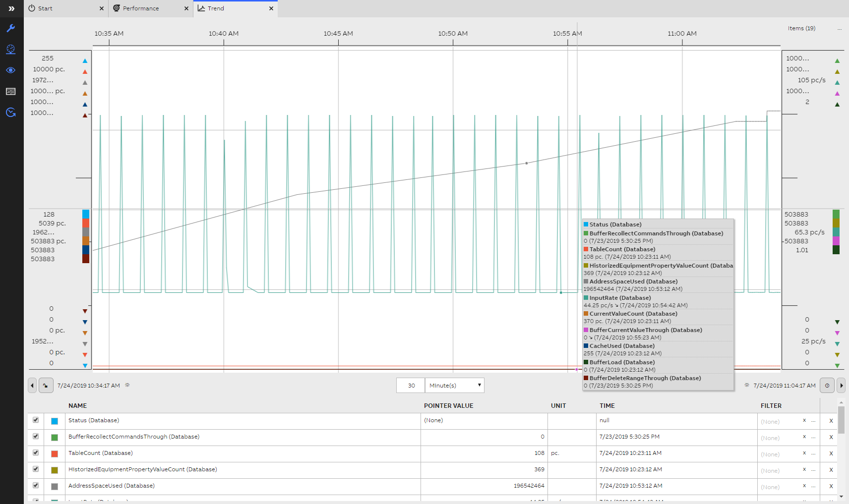This screenshot has width=849, height=504.
Task: Click the eye monitoring icon in sidebar
Action: (x=11, y=70)
